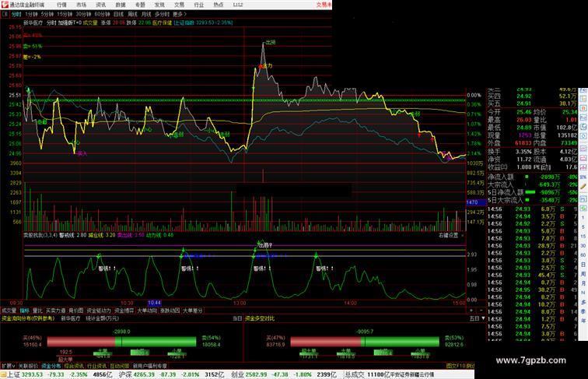Open the 互动问答 bottom tab
The width and height of the screenshot is (588, 379).
[x=120, y=366]
